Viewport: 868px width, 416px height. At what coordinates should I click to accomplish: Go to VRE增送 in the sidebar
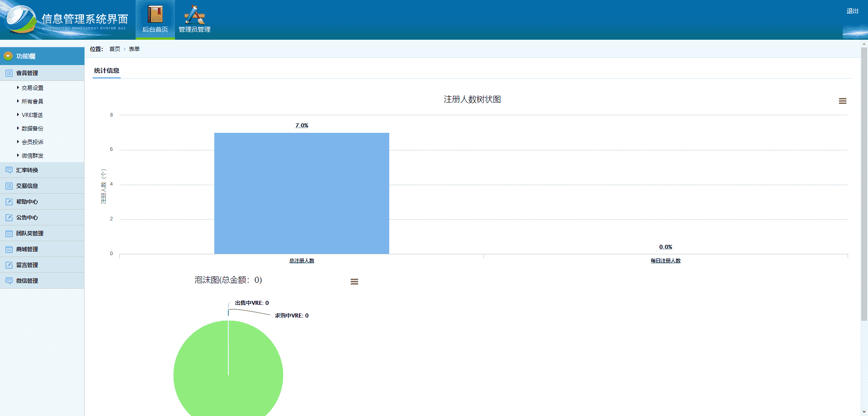[x=32, y=115]
